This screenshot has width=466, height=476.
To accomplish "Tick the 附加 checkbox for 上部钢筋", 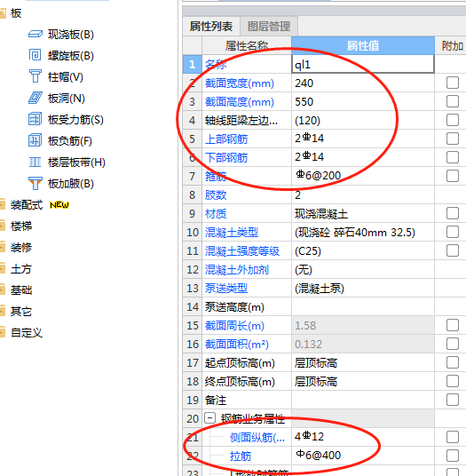I will [453, 139].
